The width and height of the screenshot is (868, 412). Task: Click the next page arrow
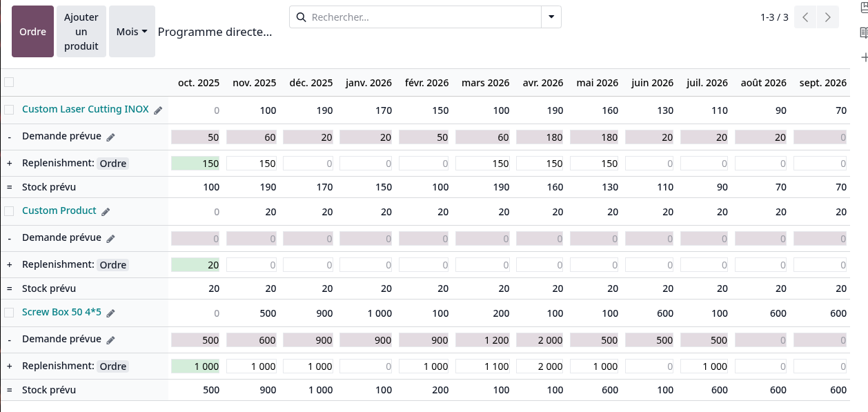[x=827, y=17]
